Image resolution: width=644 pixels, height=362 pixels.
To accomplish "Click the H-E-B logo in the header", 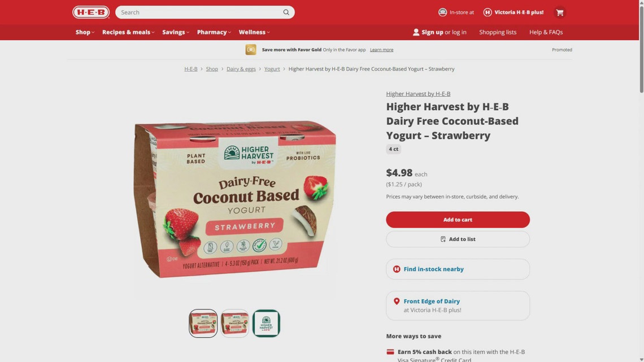I will 91,12.
